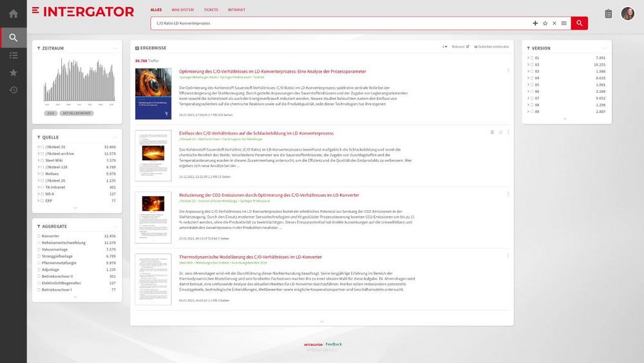Click the home icon in the sidebar
Screen dimensions: 644x363
[13, 14]
